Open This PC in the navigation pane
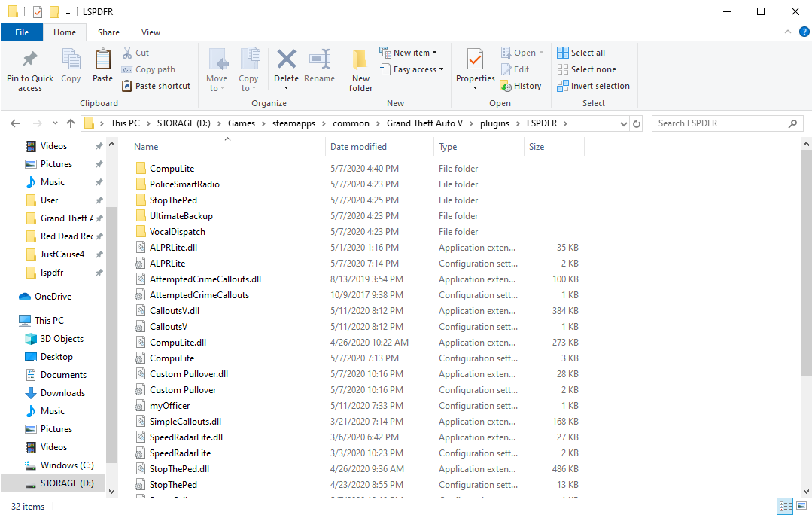This screenshot has width=812, height=515. 49,321
